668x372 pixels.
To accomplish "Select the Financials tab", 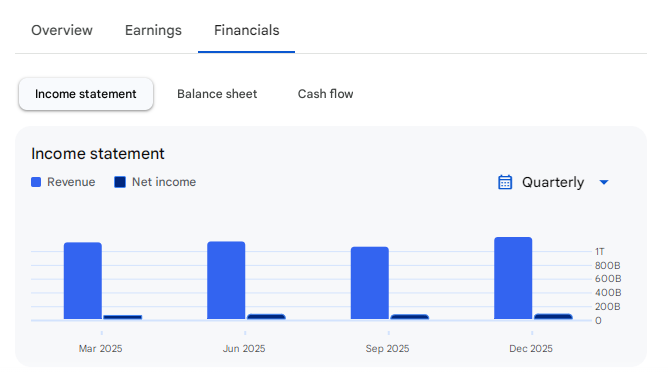I will point(247,30).
